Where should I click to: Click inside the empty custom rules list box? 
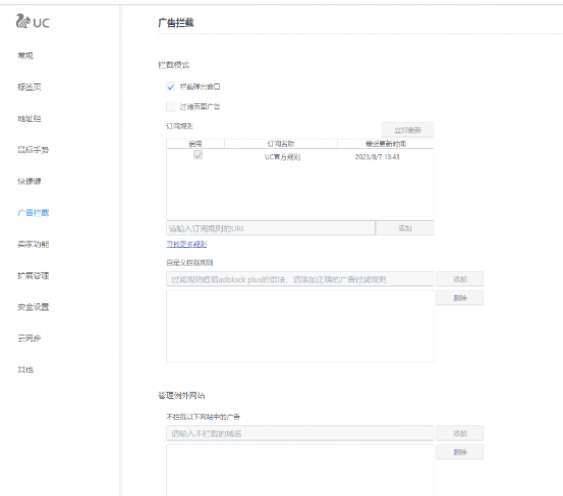coord(300,325)
